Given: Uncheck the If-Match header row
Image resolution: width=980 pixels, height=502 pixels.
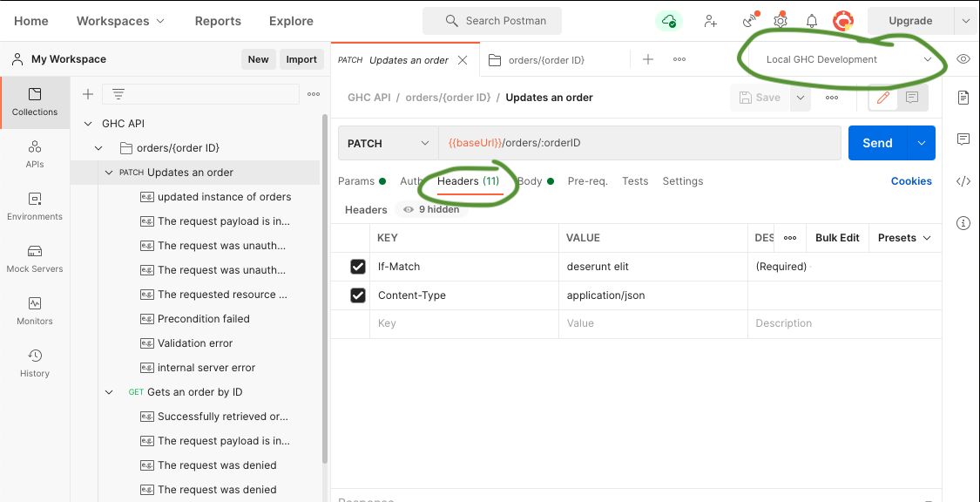Looking at the screenshot, I should coord(357,266).
